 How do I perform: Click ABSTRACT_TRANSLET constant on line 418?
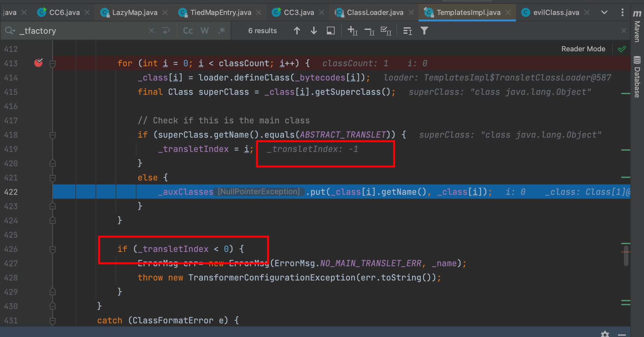342,135
